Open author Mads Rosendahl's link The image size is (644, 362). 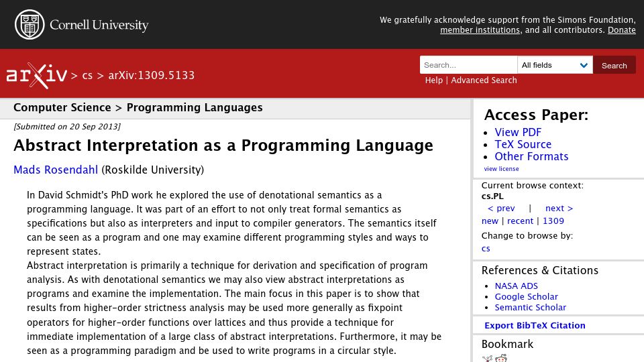pyautogui.click(x=56, y=170)
